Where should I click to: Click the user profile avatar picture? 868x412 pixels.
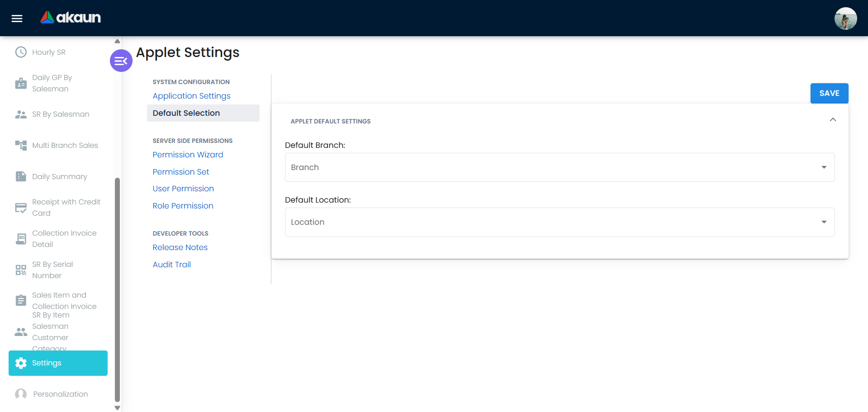(845, 18)
